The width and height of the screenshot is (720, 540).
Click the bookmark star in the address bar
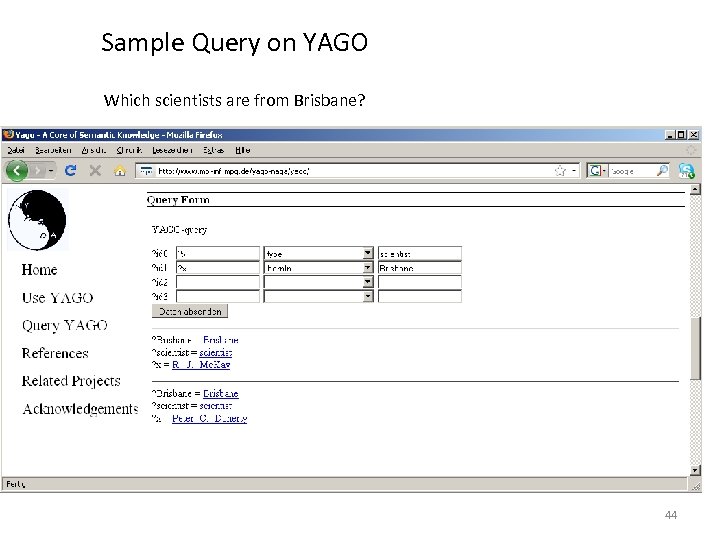561,171
